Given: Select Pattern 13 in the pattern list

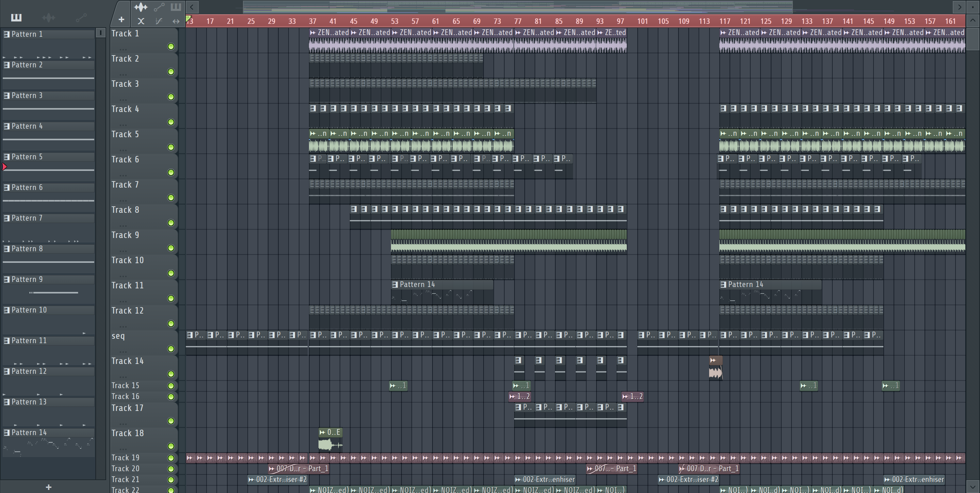Looking at the screenshot, I should tap(48, 402).
